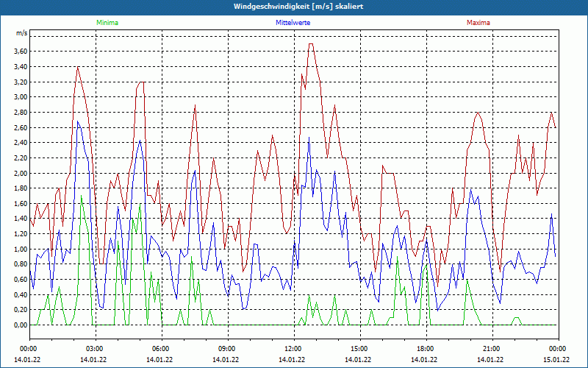Click the y-axis value '0,80'
The width and height of the screenshot is (588, 368).
click(x=21, y=264)
